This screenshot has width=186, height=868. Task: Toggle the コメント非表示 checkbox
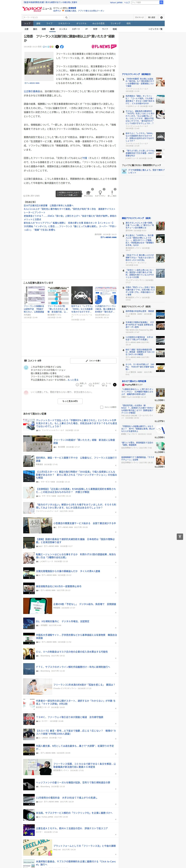click(x=102, y=407)
